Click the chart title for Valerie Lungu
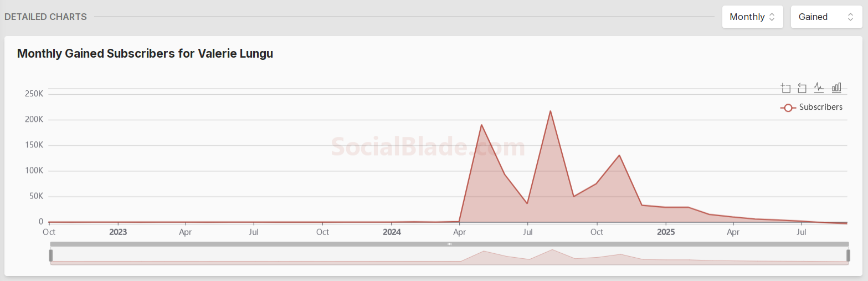Image resolution: width=868 pixels, height=281 pixels. [145, 54]
